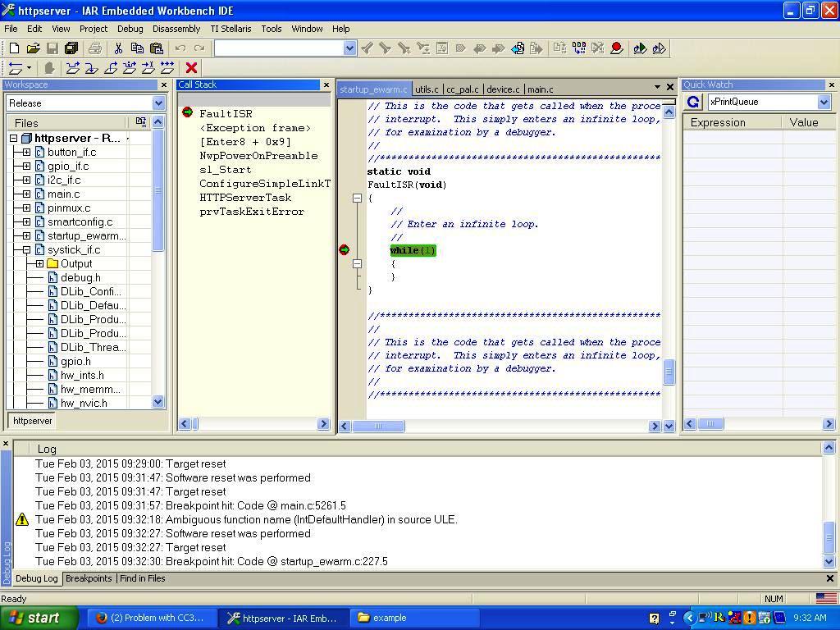Open the Release configuration dropdown
840x630 pixels.
click(158, 103)
